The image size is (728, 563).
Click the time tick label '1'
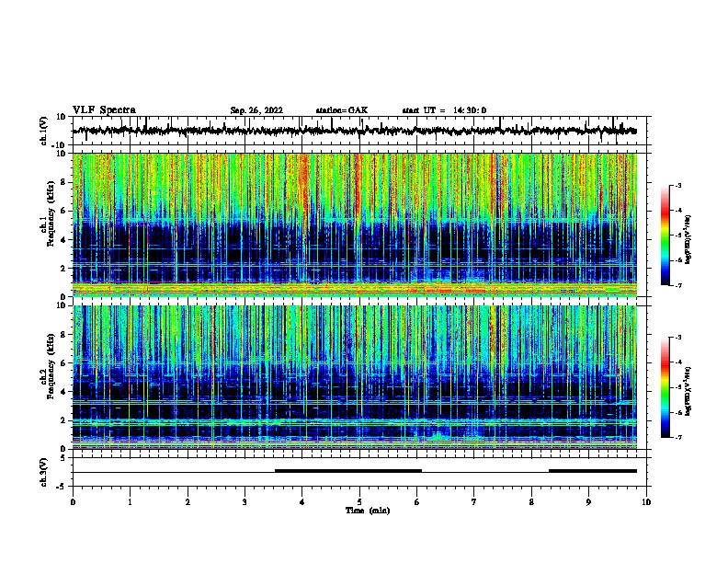(x=130, y=502)
